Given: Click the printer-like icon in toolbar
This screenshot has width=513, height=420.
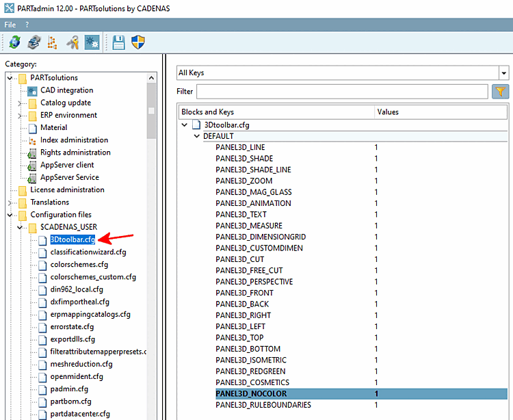Looking at the screenshot, I should coord(34,42).
